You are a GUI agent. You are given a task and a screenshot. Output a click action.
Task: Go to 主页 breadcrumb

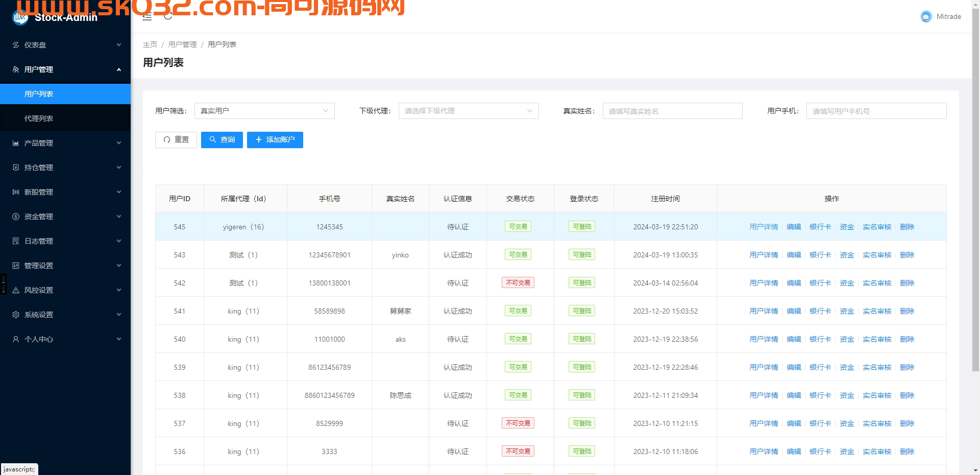click(x=150, y=44)
